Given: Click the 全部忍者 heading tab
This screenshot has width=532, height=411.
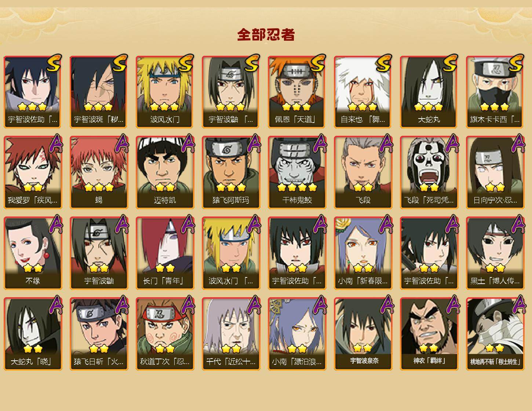Looking at the screenshot, I should pyautogui.click(x=266, y=35).
